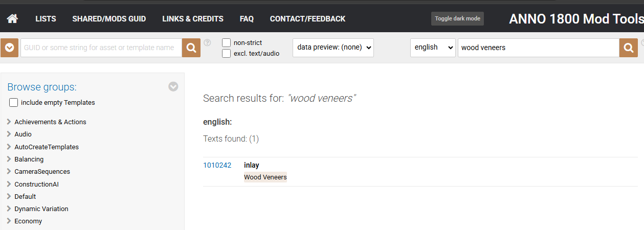
Task: Open the LISTS menu item
Action: pos(46,19)
